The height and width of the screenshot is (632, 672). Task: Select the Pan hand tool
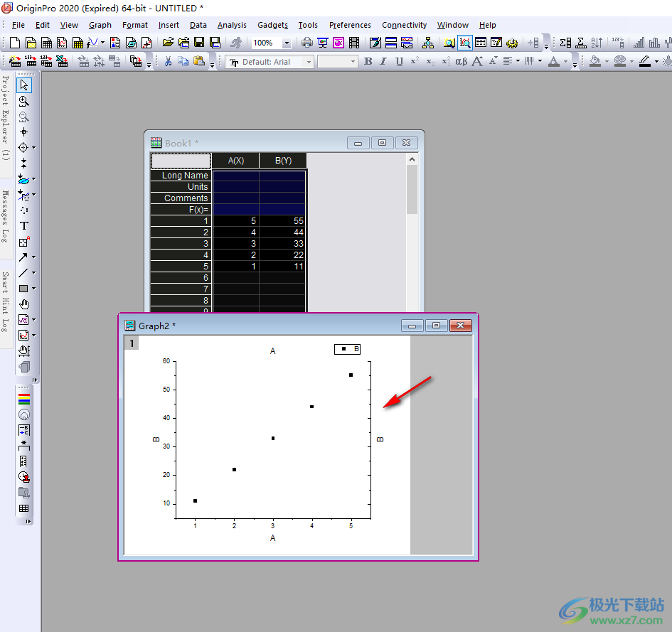24,304
